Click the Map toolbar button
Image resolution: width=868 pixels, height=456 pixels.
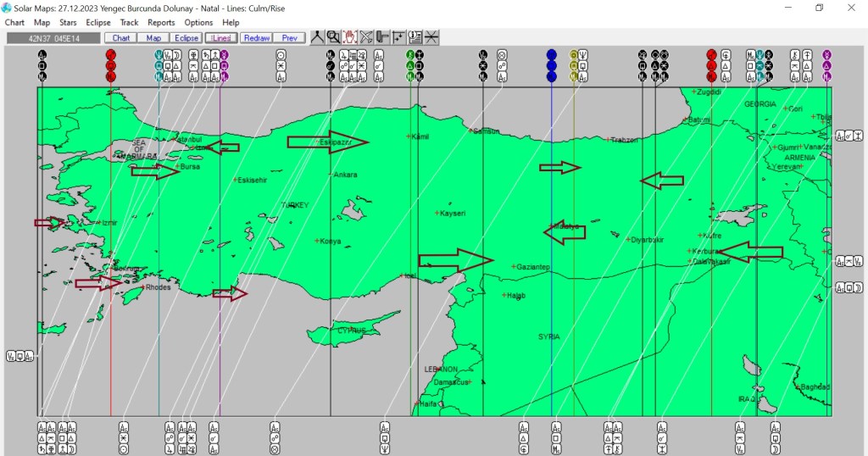[153, 38]
